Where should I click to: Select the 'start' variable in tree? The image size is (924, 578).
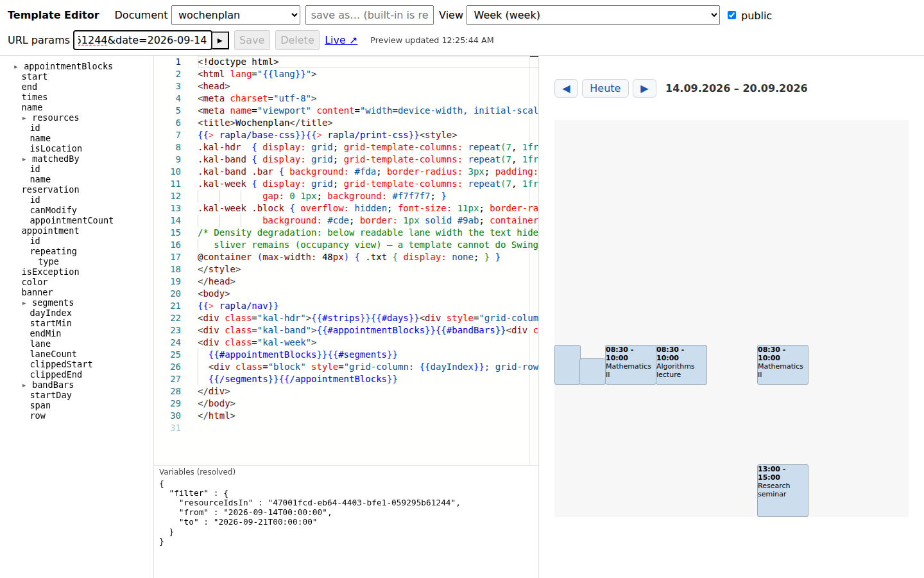(x=35, y=77)
